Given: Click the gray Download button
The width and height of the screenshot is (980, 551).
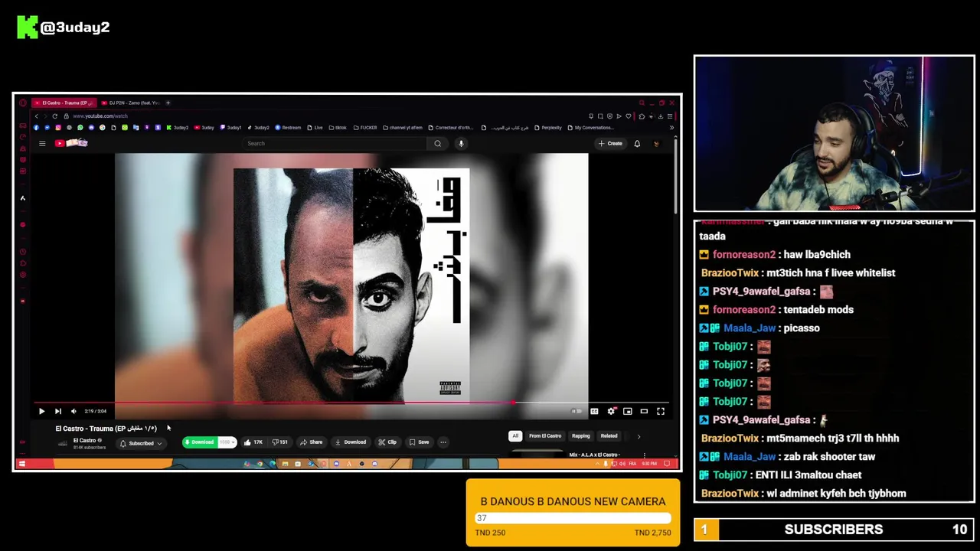Looking at the screenshot, I should coord(350,442).
